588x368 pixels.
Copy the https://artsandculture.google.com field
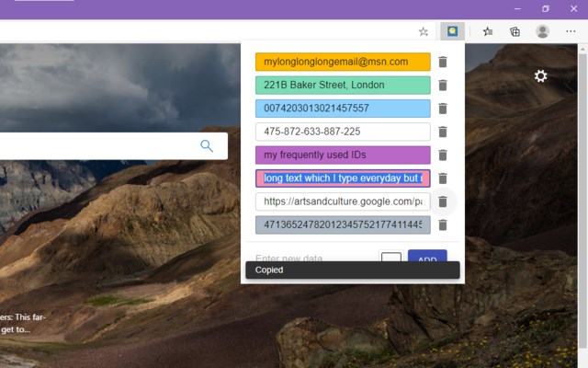coord(343,201)
